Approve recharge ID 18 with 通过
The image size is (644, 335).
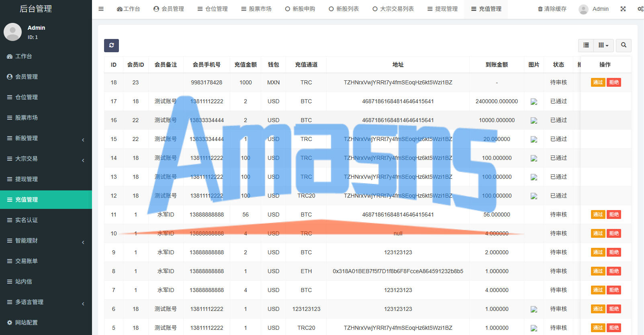[598, 82]
